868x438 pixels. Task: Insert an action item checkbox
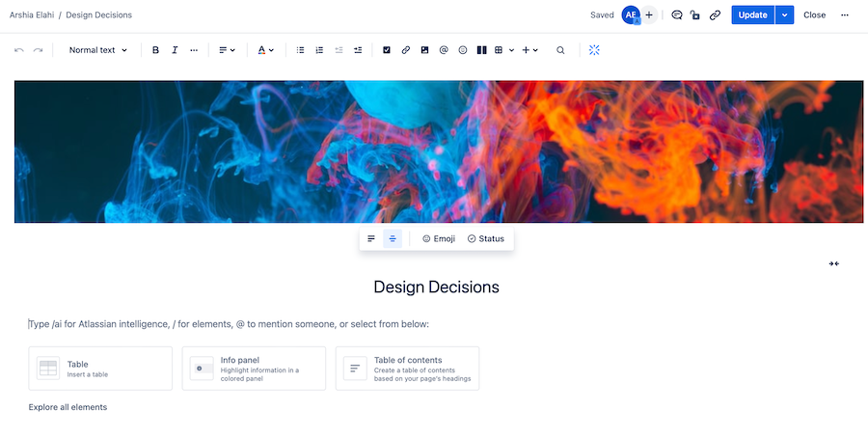click(x=387, y=50)
